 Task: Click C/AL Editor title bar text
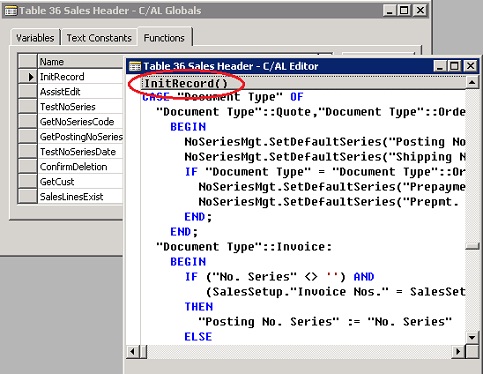(x=231, y=66)
